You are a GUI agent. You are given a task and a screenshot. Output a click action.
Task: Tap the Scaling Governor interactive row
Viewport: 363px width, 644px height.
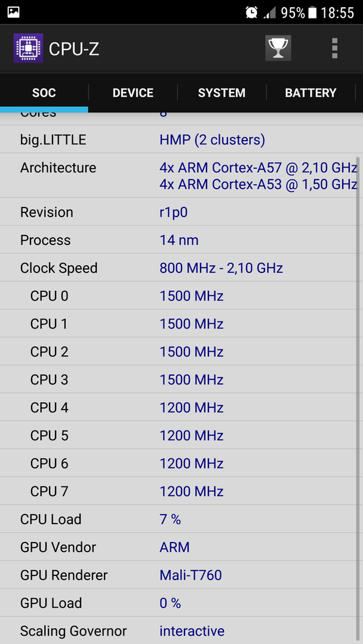(181, 630)
